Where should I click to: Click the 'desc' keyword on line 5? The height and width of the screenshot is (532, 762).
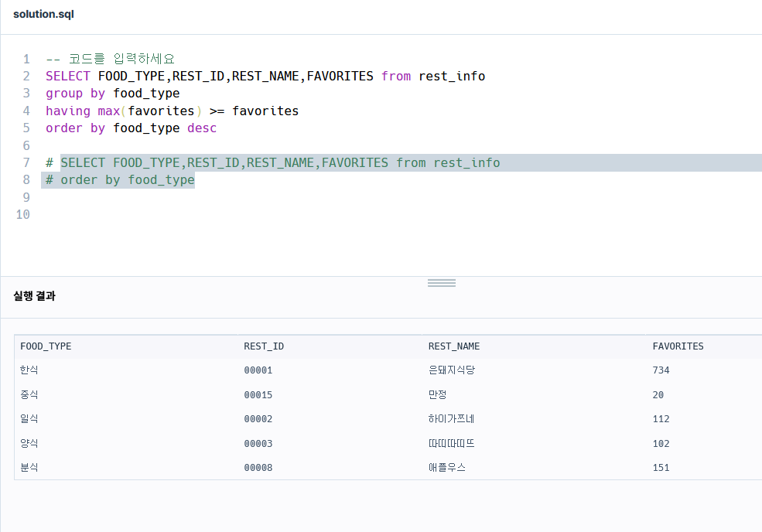coord(202,128)
